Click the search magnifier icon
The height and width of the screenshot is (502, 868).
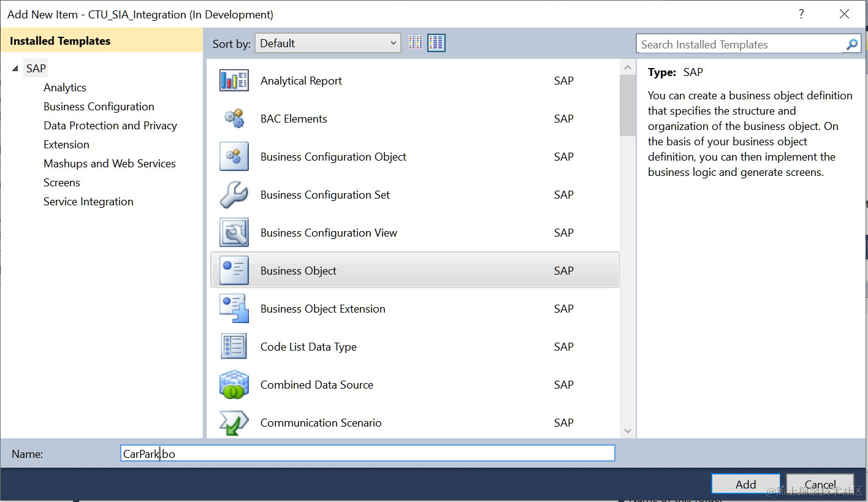pos(852,44)
